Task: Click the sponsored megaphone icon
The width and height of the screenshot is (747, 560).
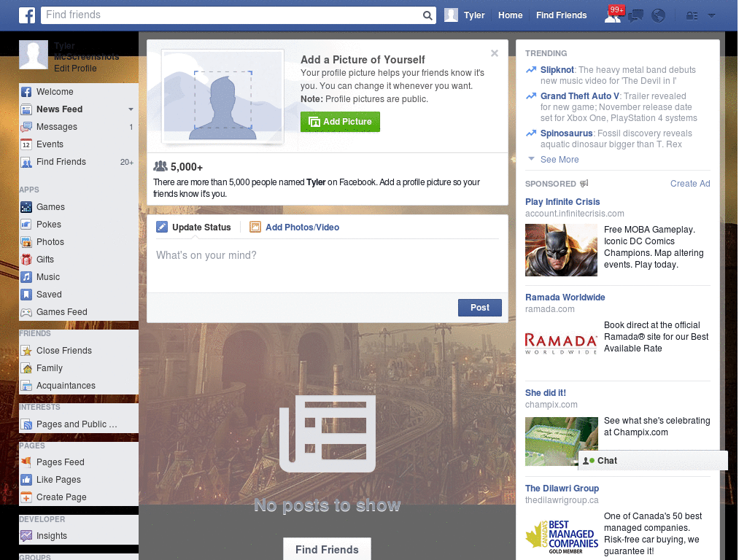Action: (584, 183)
